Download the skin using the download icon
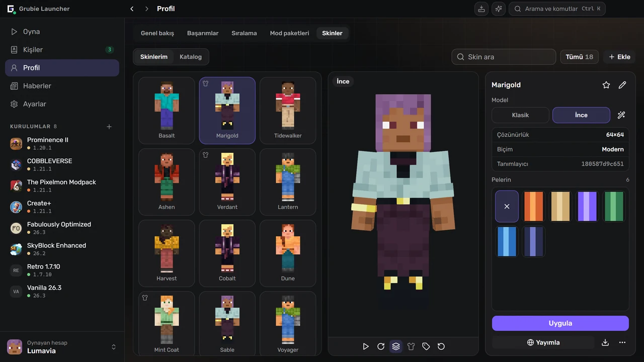Screen dimensions: 644x362 pos(605,342)
